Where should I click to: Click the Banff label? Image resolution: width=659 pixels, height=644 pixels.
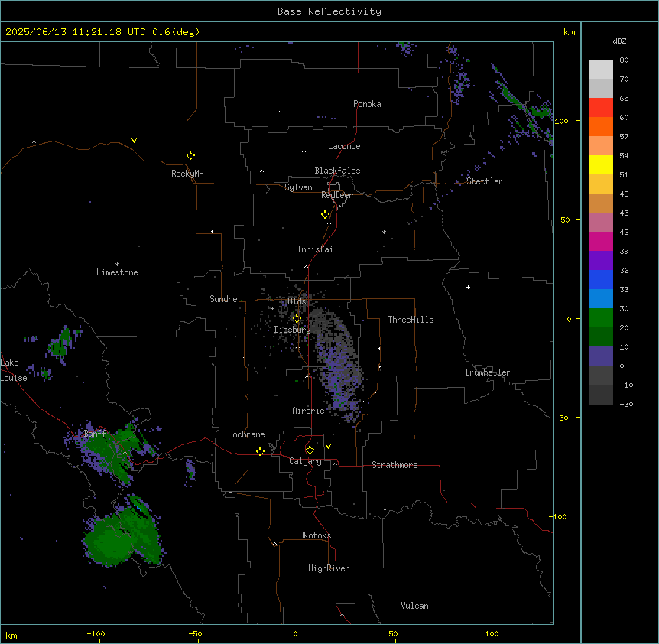pos(95,434)
